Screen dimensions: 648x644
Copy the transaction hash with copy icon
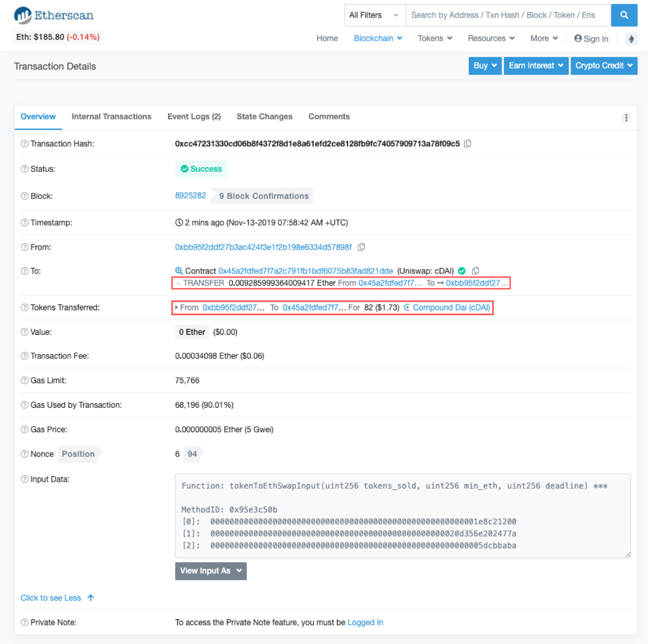click(468, 144)
